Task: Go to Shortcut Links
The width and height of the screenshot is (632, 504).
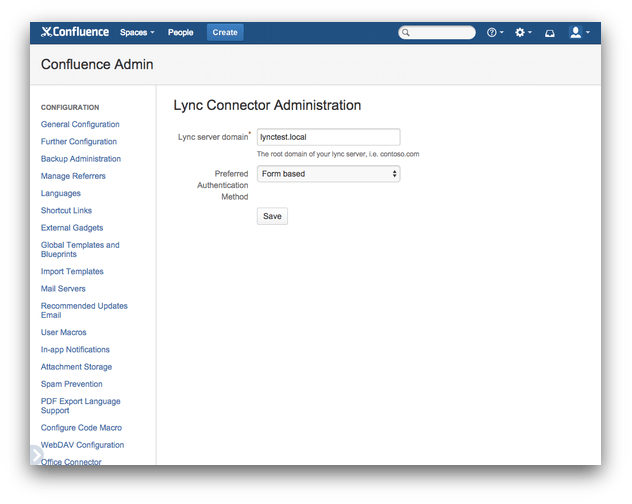Action: [x=66, y=210]
